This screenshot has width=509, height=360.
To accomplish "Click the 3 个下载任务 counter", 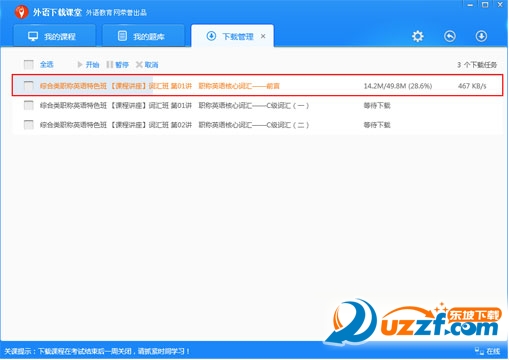I will [x=477, y=65].
